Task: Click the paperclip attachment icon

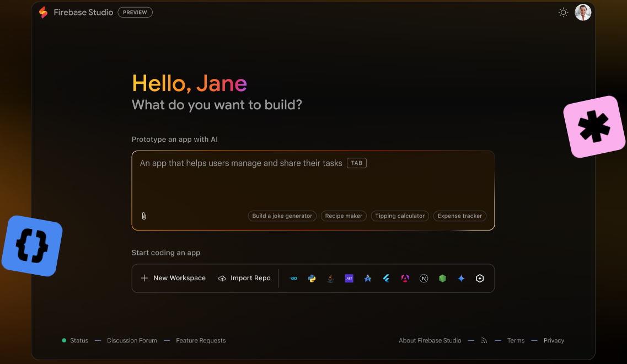Action: point(144,216)
